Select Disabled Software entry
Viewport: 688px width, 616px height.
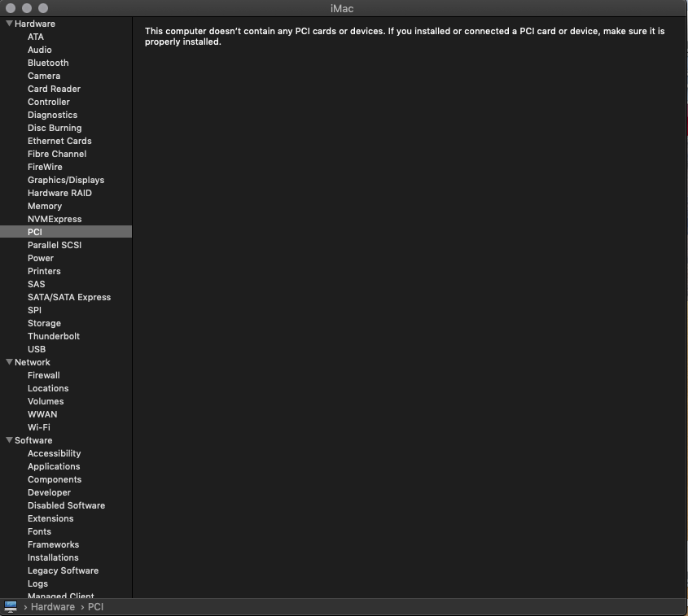(x=66, y=505)
